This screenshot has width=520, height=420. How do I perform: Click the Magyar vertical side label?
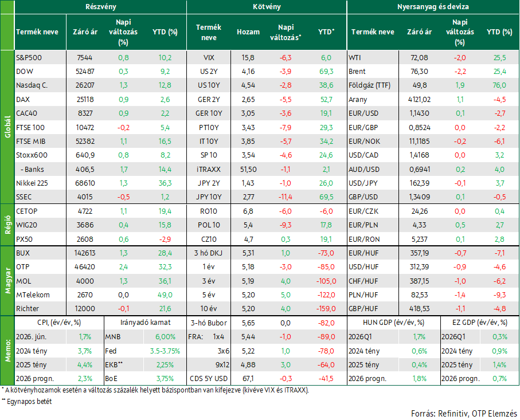tap(7, 281)
